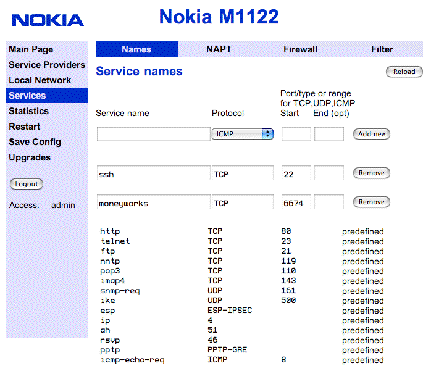Open the ICMP protocol dropdown
This screenshot has height=371, width=431.
(x=243, y=134)
